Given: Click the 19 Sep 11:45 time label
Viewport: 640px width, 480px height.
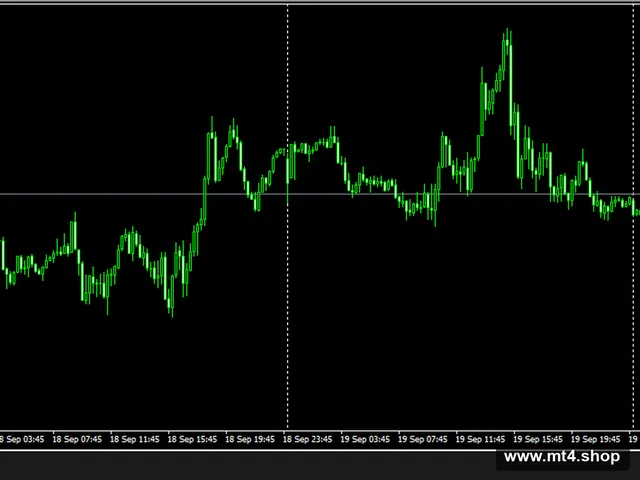Looking at the screenshot, I should point(480,440).
